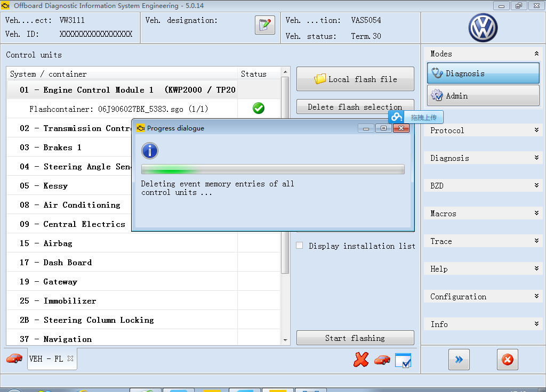Click folder icon on Local flash file
Image resolution: width=546 pixels, height=392 pixels.
click(x=320, y=79)
